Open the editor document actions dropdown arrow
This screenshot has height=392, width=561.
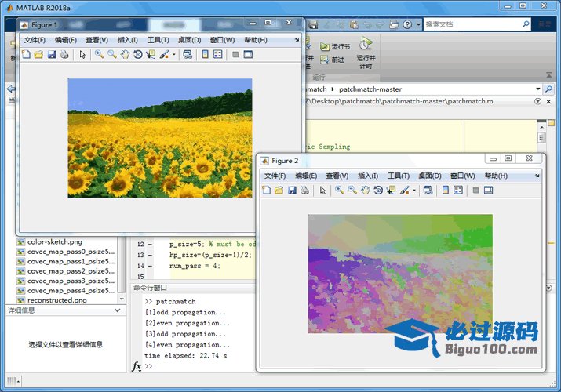(x=537, y=101)
